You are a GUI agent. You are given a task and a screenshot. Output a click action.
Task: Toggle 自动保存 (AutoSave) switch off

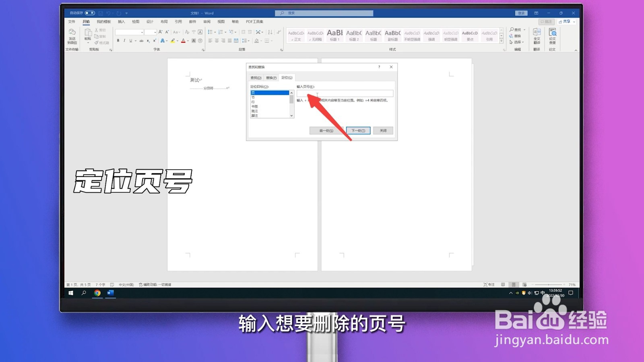coord(89,12)
